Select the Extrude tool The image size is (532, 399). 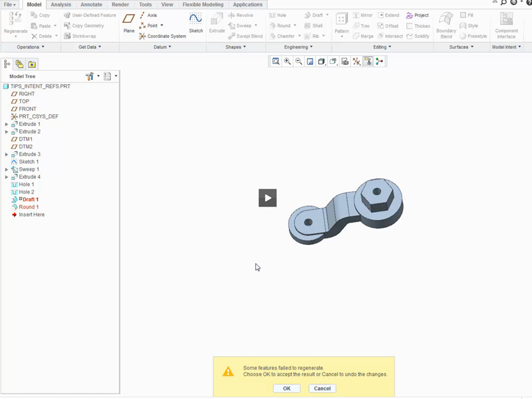point(217,23)
